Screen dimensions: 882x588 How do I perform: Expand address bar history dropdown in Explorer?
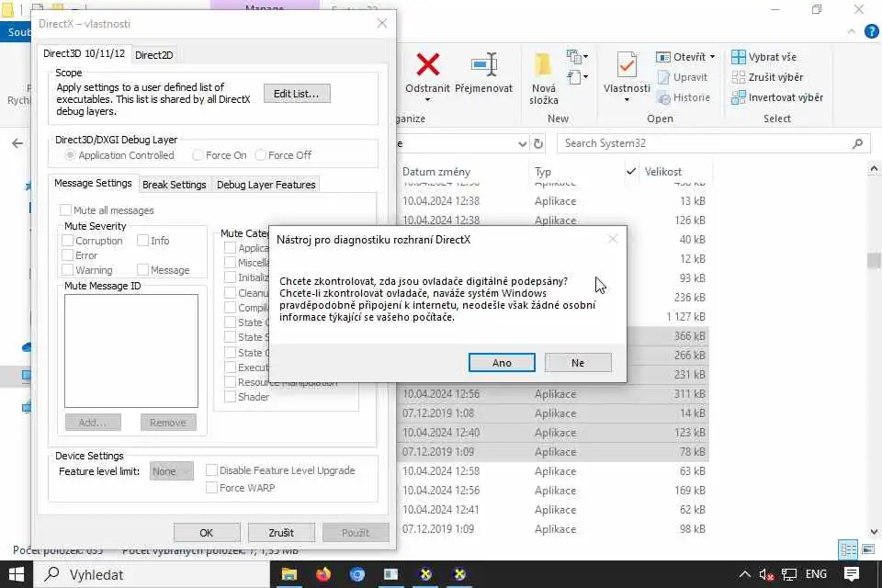point(522,143)
